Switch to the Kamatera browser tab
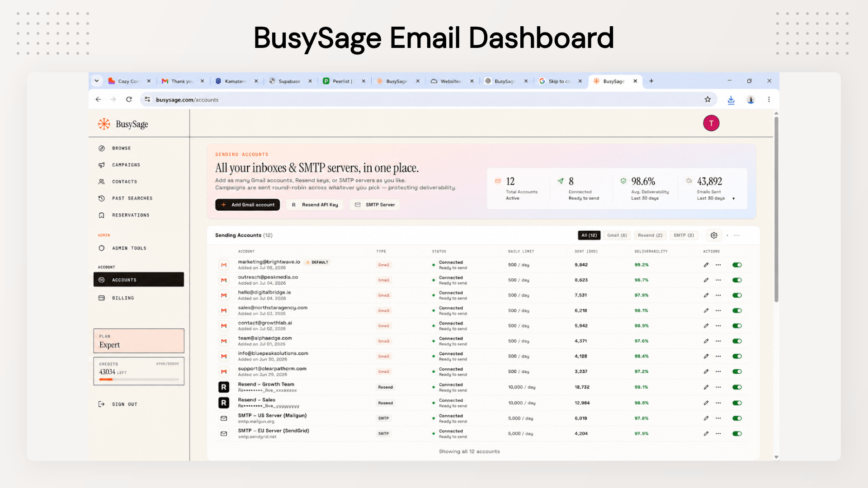Image resolution: width=868 pixels, height=488 pixels. [236, 81]
